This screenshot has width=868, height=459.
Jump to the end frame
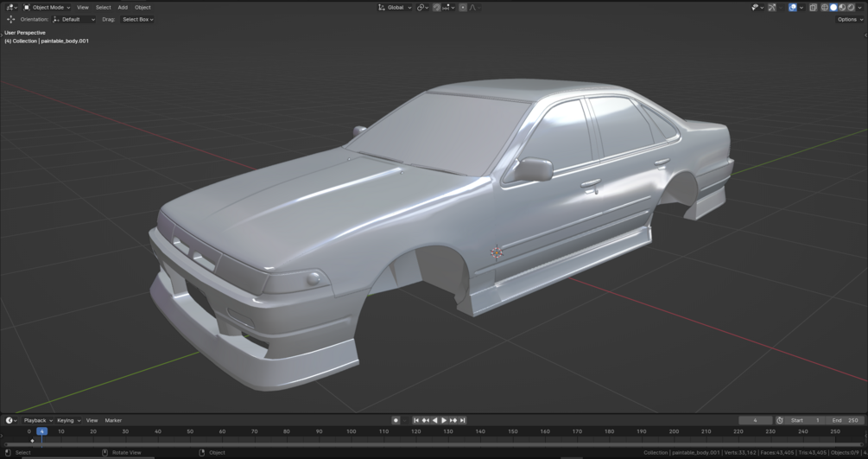462,420
